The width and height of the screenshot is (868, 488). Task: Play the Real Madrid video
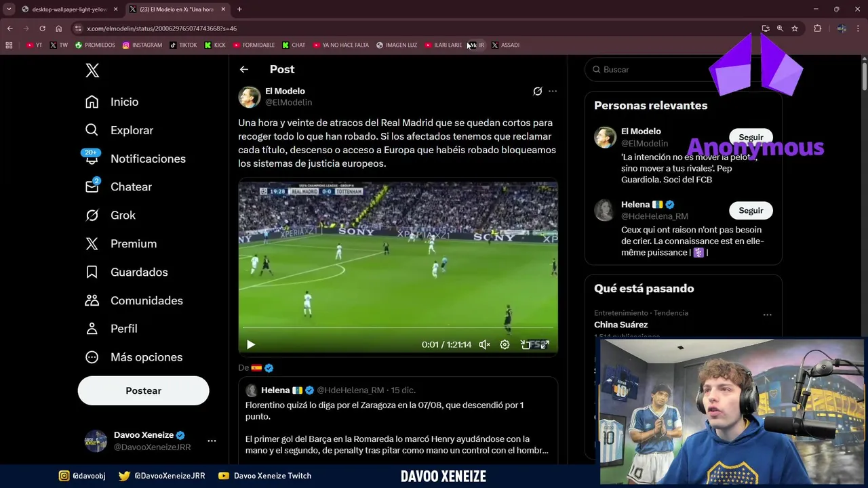pyautogui.click(x=251, y=344)
